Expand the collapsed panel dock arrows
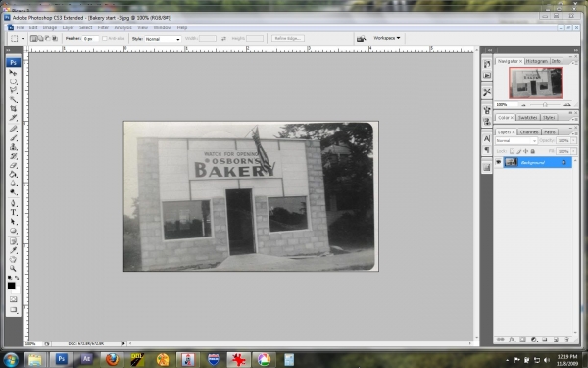Viewport: 588px width, 368px height. pyautogui.click(x=490, y=50)
